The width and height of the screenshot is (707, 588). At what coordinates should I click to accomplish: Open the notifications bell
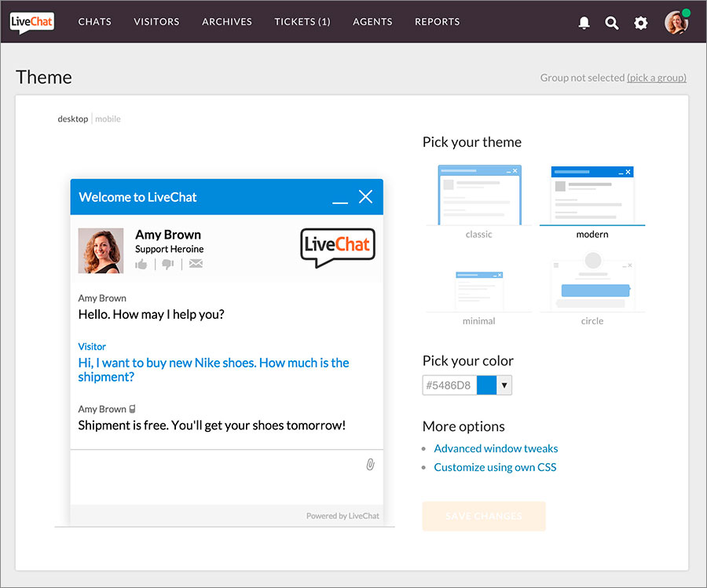point(584,23)
